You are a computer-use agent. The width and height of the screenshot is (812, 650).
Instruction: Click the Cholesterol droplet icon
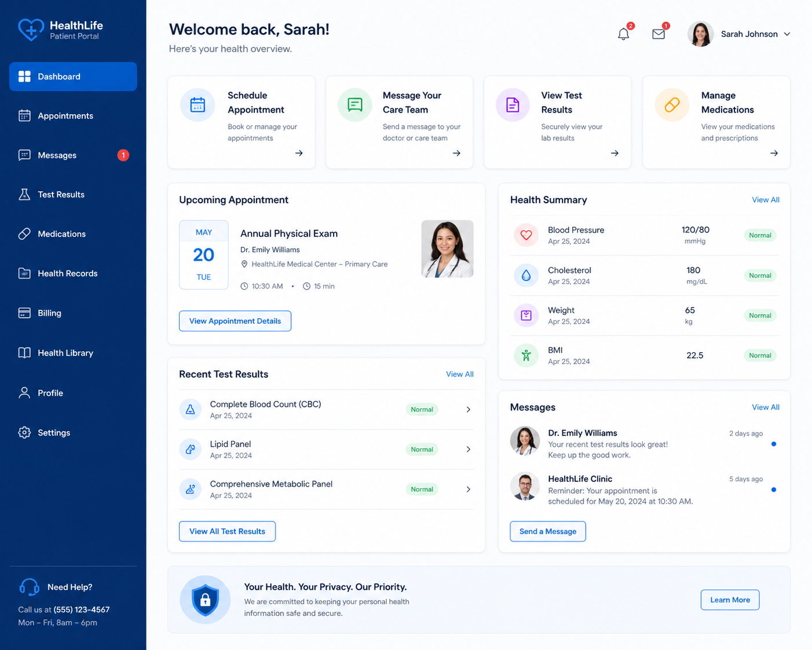pyautogui.click(x=526, y=276)
